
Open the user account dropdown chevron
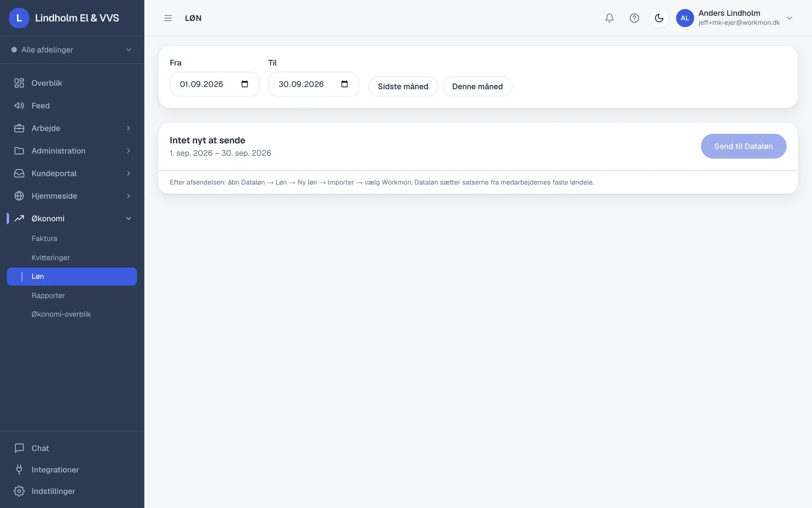pyautogui.click(x=789, y=18)
